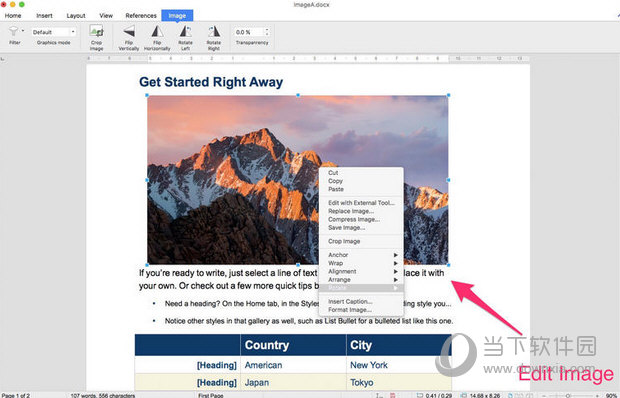
Task: Click the ruler tab-stop corner icon
Action: [3, 59]
